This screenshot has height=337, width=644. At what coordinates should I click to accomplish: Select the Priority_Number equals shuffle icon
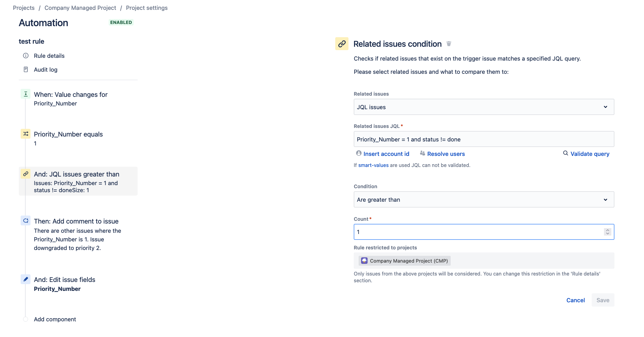pyautogui.click(x=26, y=134)
